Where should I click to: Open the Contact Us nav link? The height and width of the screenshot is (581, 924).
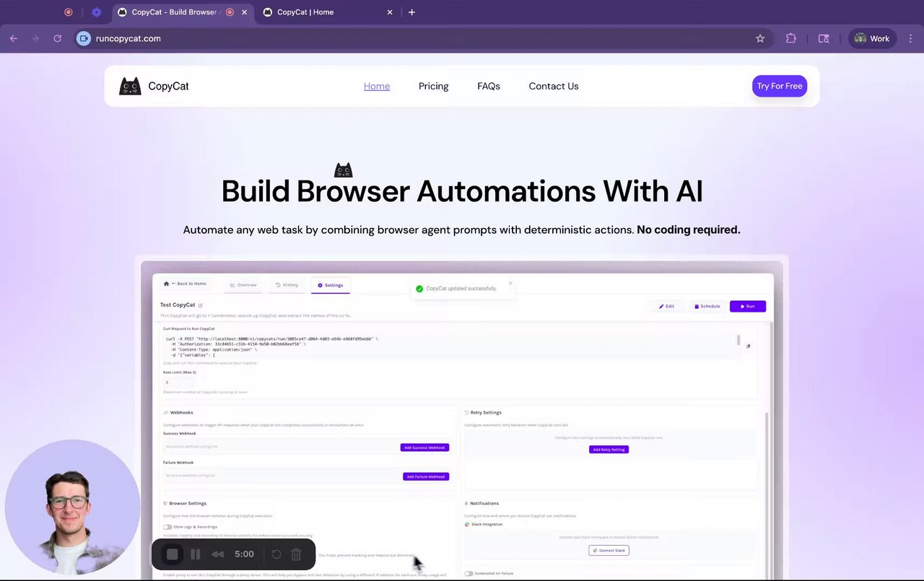(x=554, y=86)
